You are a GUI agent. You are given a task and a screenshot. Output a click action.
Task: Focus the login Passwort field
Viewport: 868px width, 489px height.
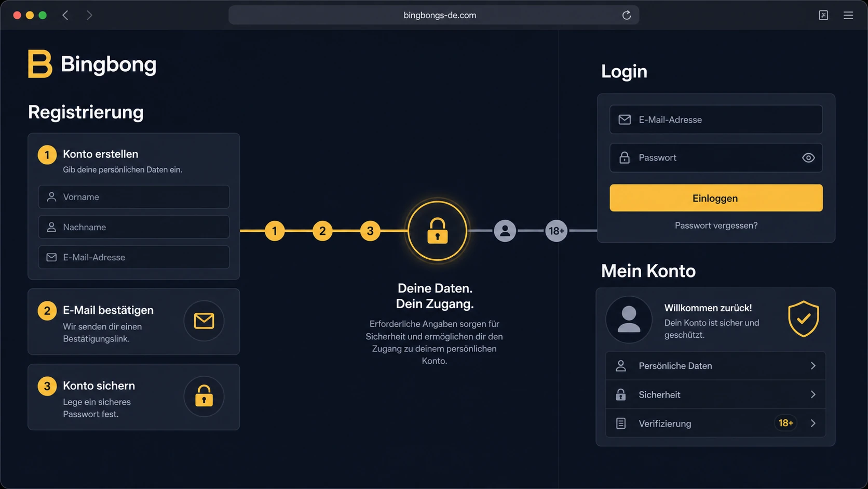[716, 157]
